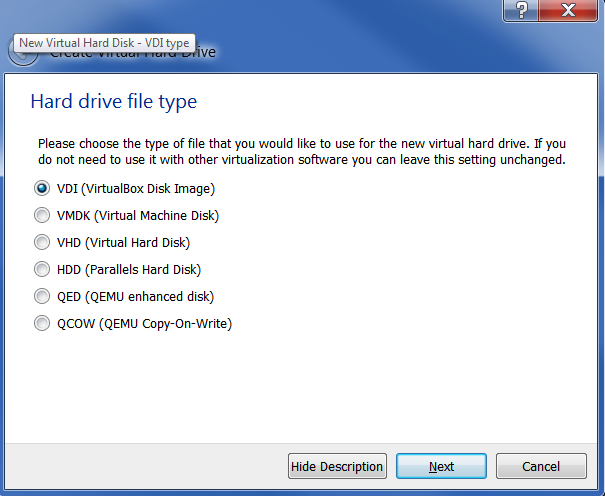Image resolution: width=605 pixels, height=496 pixels.
Task: Click the 'Hard drive file type' heading
Action: point(114,102)
